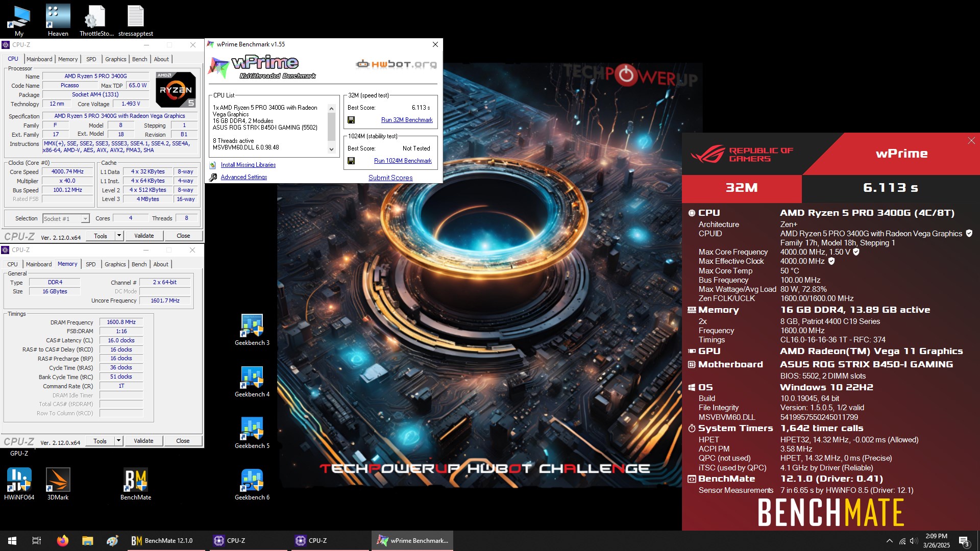The image size is (980, 551).
Task: Open SPD tab in lower CPU-Z
Action: click(x=91, y=264)
